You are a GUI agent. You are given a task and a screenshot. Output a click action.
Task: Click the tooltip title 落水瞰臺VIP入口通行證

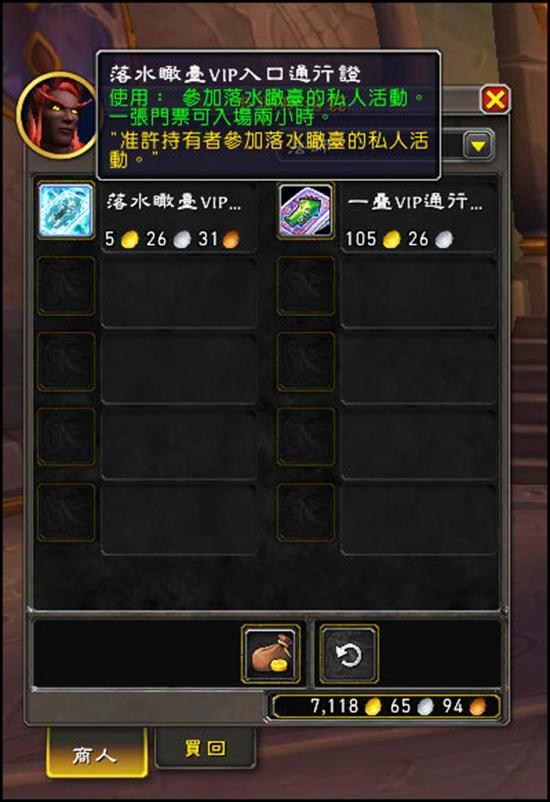tap(235, 74)
